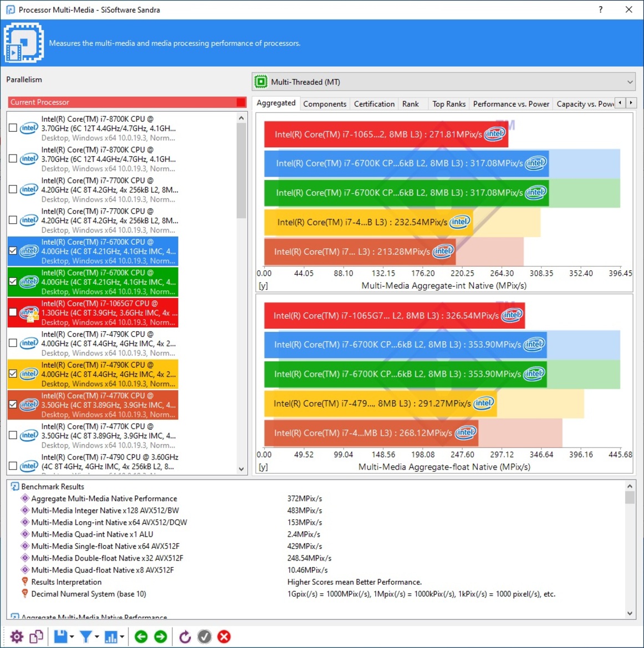The image size is (644, 648).
Task: Open the Performance vs. Power tab
Action: pos(511,104)
